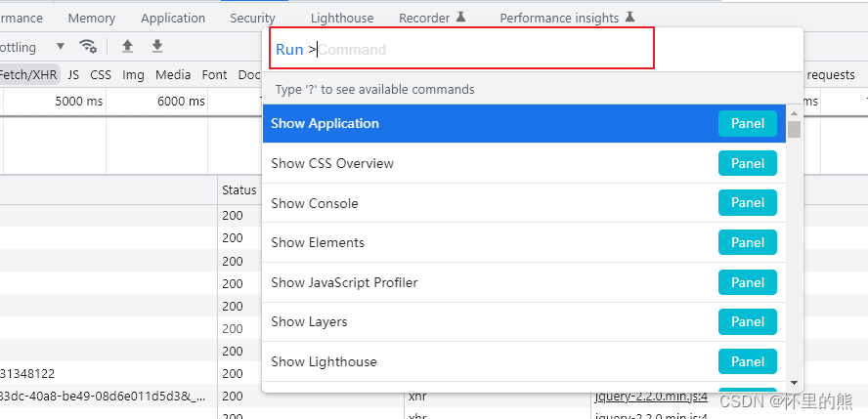
Task: Select the Media request filter
Action: pos(173,74)
